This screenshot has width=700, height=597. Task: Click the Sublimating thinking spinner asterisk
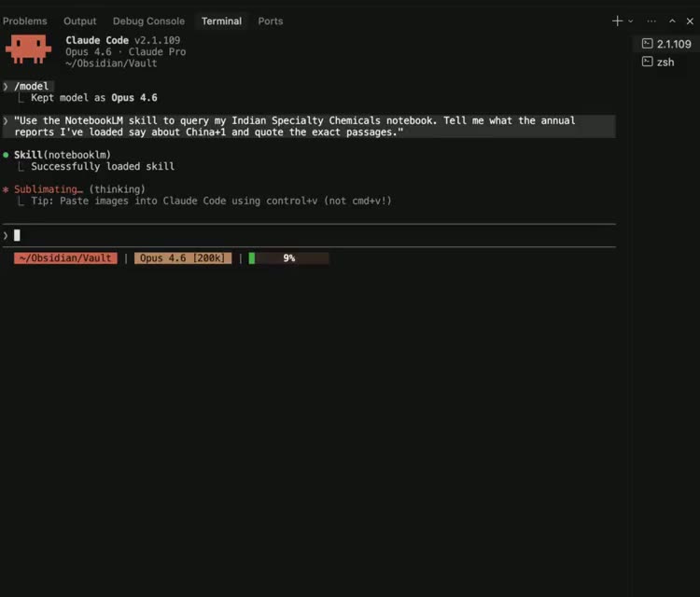(6, 189)
